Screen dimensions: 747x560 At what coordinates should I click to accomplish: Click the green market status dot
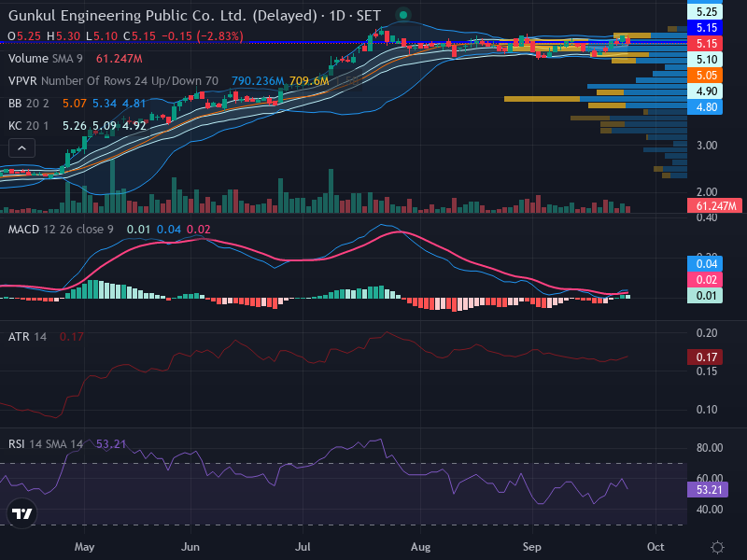point(403,15)
